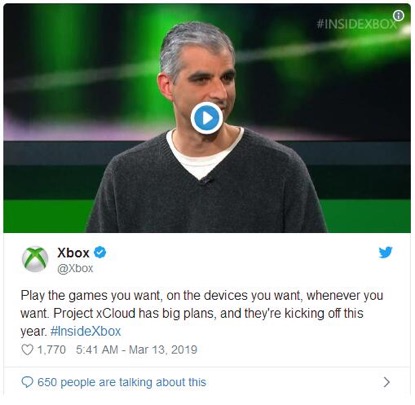Open the Xbox profile avatar logo
This screenshot has height=405, width=415.
coord(35,259)
